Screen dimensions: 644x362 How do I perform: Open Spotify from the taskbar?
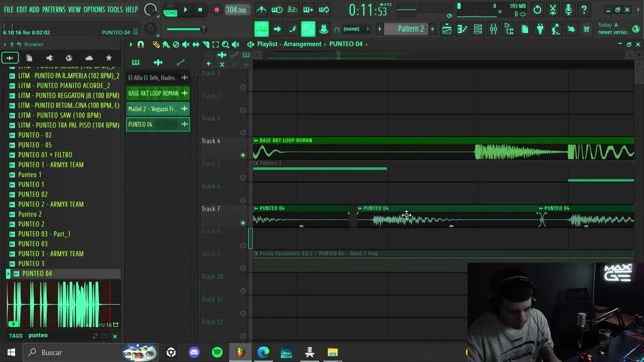tap(217, 352)
